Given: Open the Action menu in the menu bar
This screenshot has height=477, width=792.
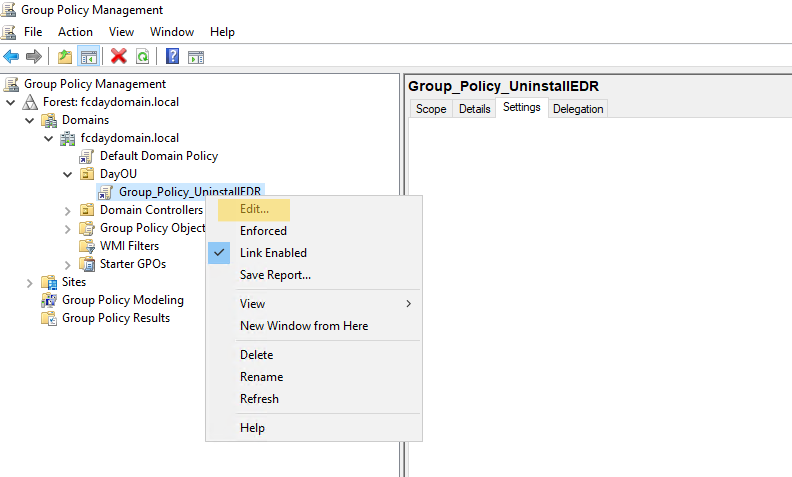Looking at the screenshot, I should [75, 32].
